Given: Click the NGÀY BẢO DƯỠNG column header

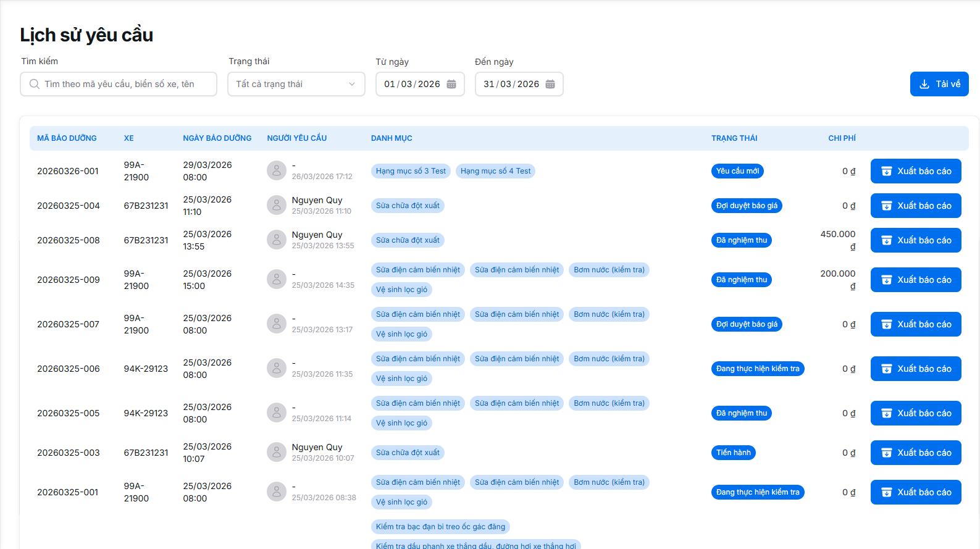Looking at the screenshot, I should [x=217, y=138].
